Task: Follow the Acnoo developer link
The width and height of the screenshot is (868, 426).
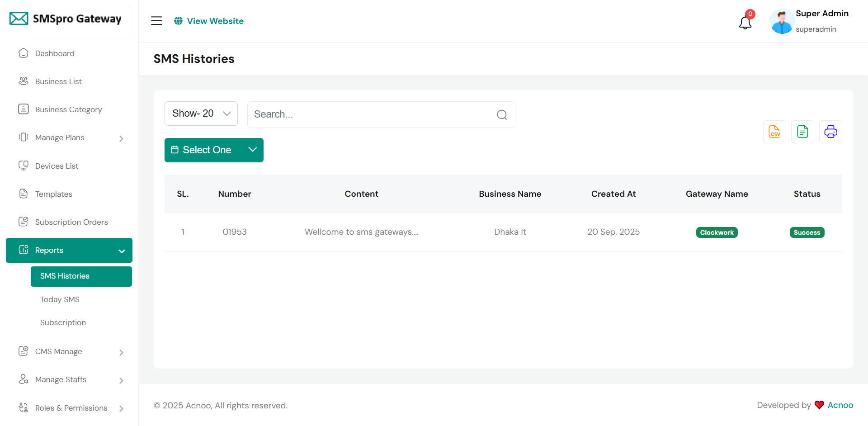Action: (x=840, y=405)
